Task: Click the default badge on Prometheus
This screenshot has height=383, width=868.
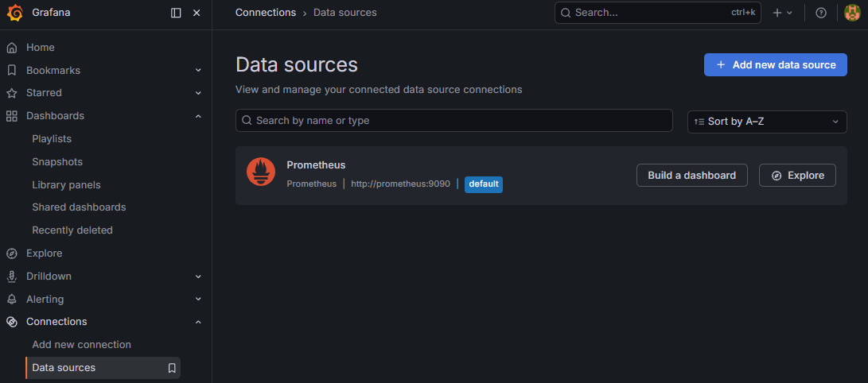Action: point(483,184)
